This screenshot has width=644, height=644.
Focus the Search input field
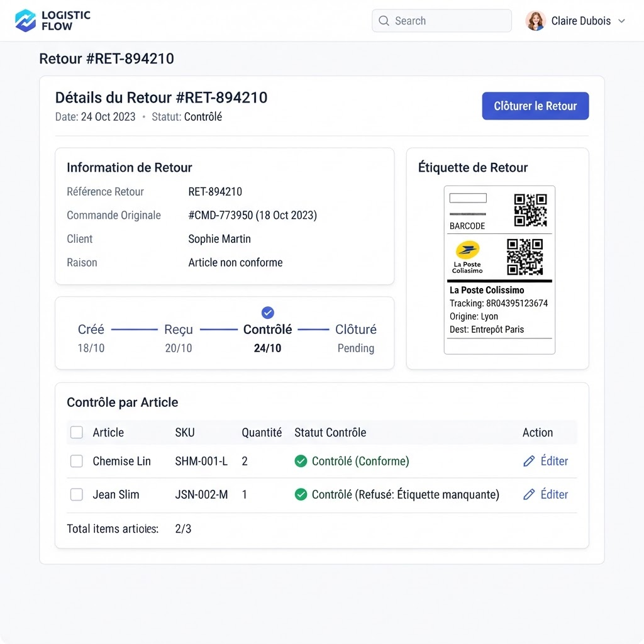[441, 21]
